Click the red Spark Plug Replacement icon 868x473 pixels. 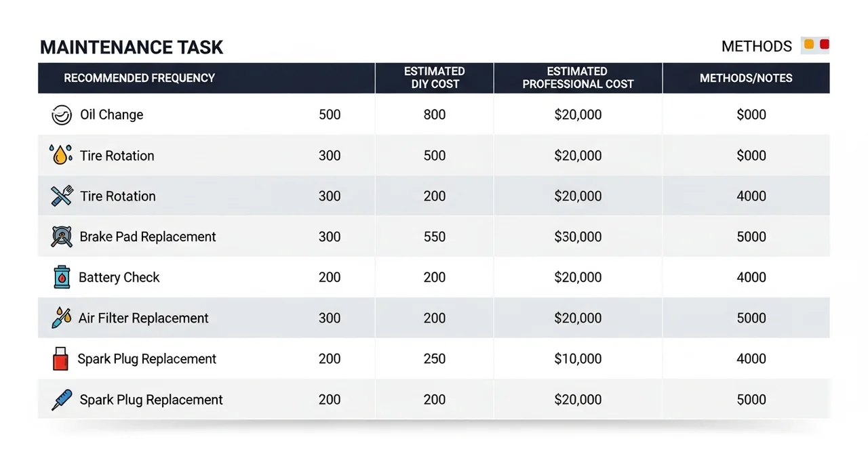61,358
